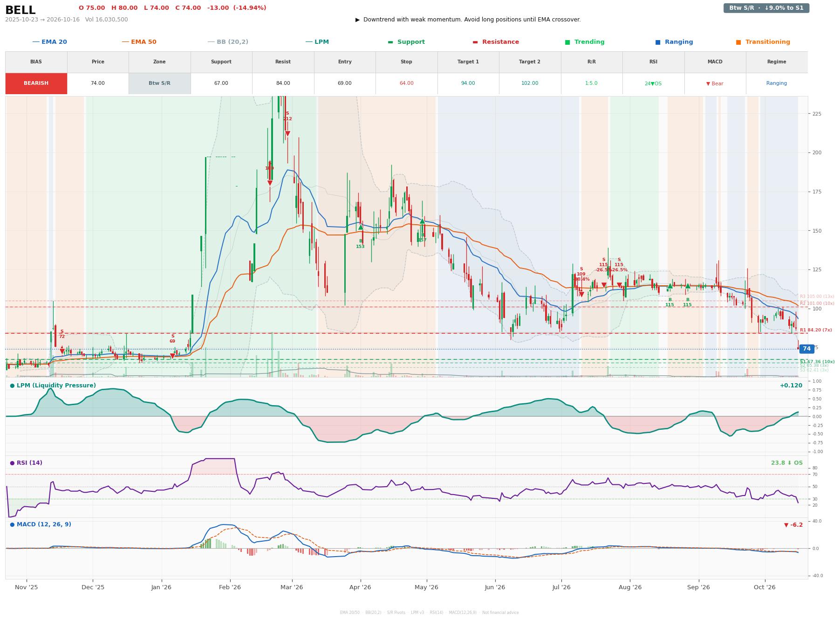Toggle the EMA 20 legend entry
840x620 pixels.
50,42
